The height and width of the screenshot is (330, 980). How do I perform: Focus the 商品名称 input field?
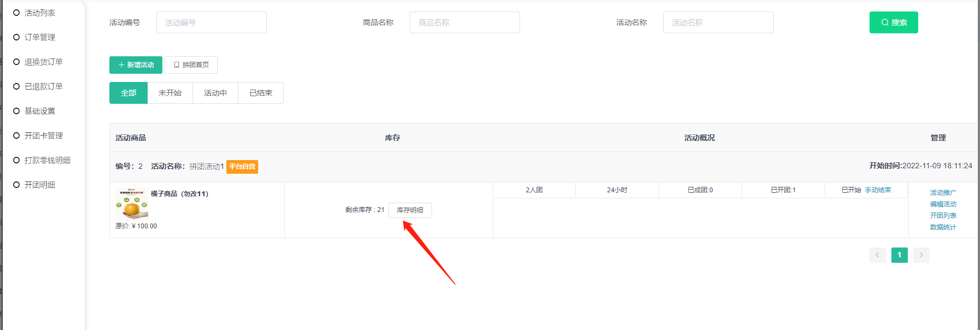point(464,22)
